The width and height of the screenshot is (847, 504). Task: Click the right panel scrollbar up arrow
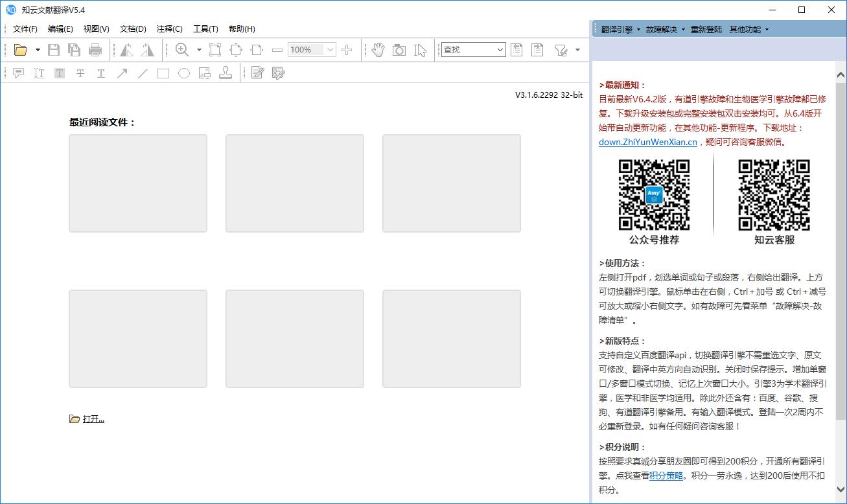841,73
